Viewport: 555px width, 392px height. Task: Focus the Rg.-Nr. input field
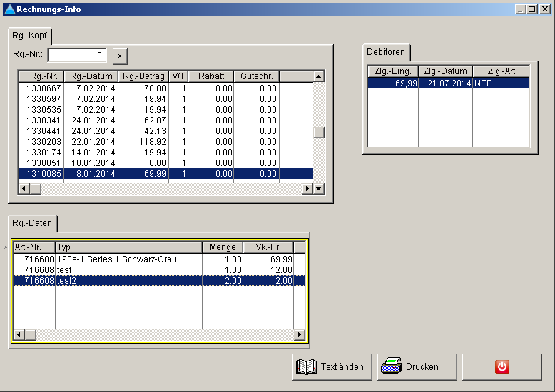click(77, 55)
